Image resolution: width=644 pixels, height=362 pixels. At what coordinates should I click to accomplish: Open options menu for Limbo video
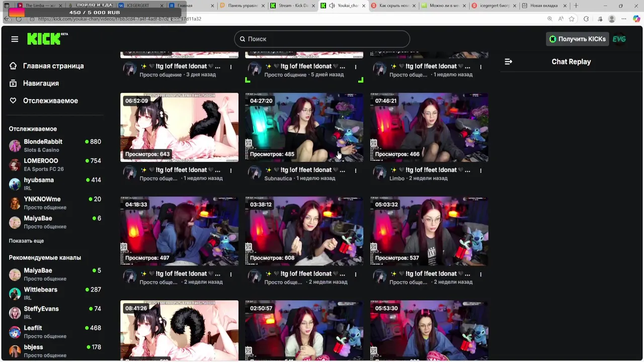tap(480, 170)
